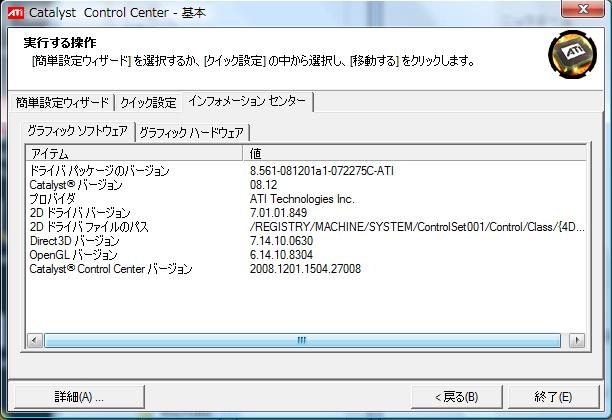Image resolution: width=612 pixels, height=420 pixels.
Task: Click the 実行する操作 heading
Action: pyautogui.click(x=60, y=42)
